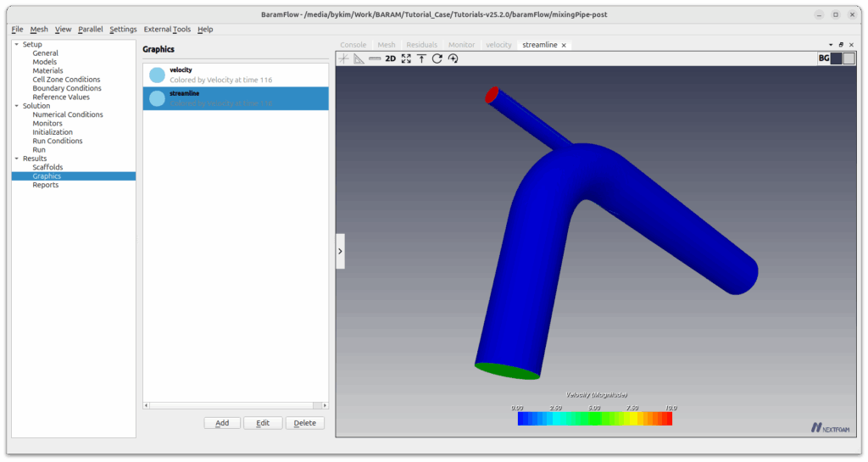
Task: Open Reference Values
Action: [61, 97]
